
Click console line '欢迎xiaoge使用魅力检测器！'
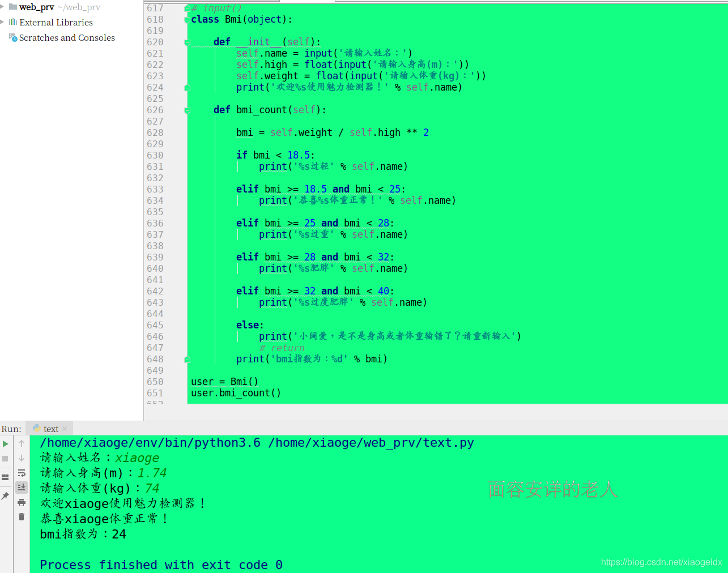(x=123, y=504)
